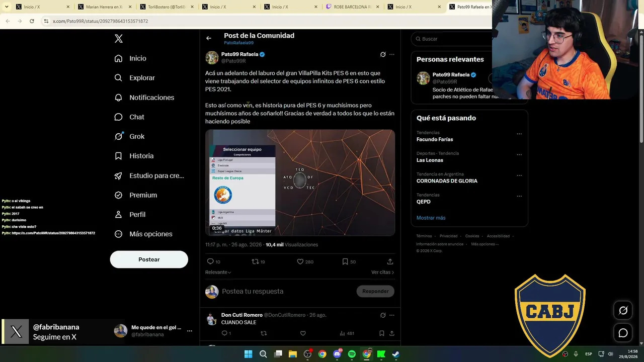Click the browser address bar URL
Screen dimensions: 644x362
pyautogui.click(x=100, y=21)
